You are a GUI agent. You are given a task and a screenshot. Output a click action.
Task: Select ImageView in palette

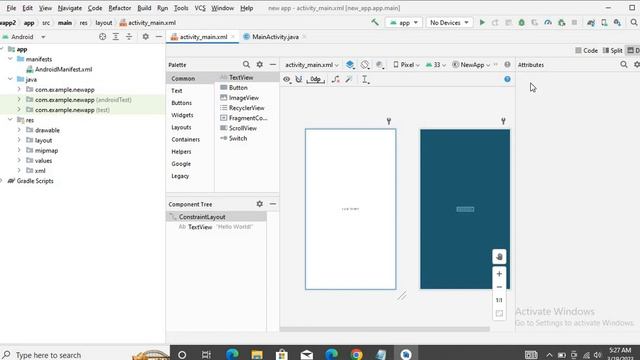pos(244,98)
